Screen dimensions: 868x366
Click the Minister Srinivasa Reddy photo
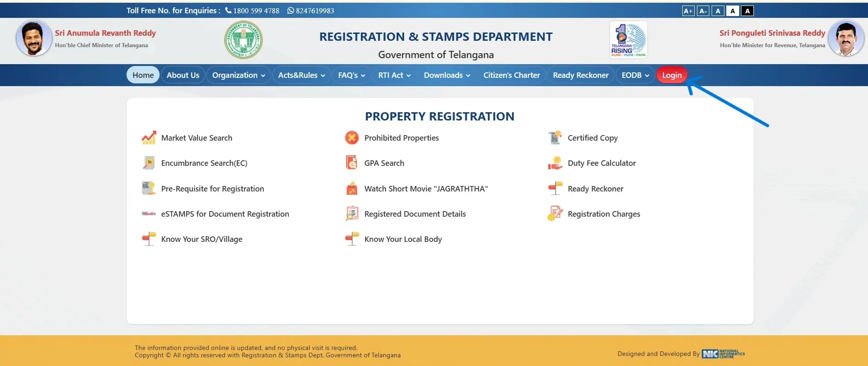pos(846,38)
